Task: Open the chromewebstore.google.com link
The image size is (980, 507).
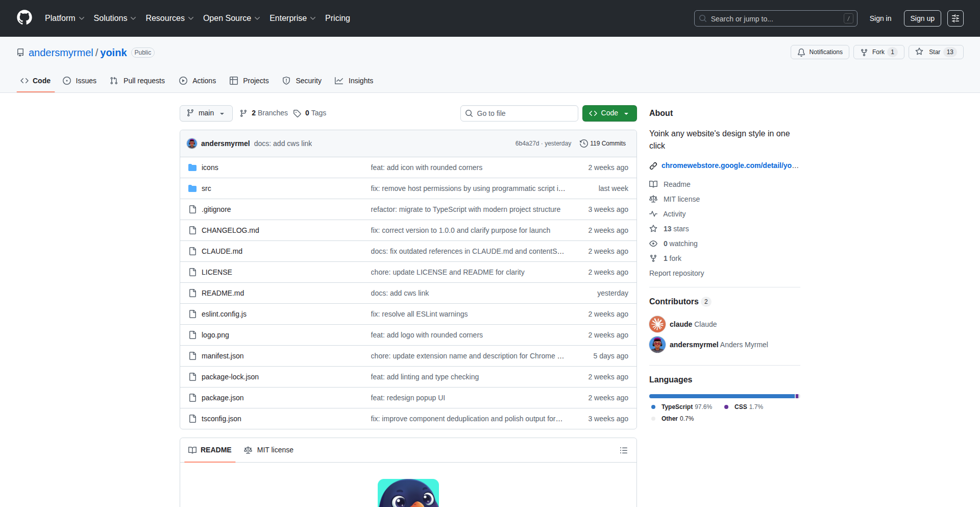Action: tap(729, 165)
